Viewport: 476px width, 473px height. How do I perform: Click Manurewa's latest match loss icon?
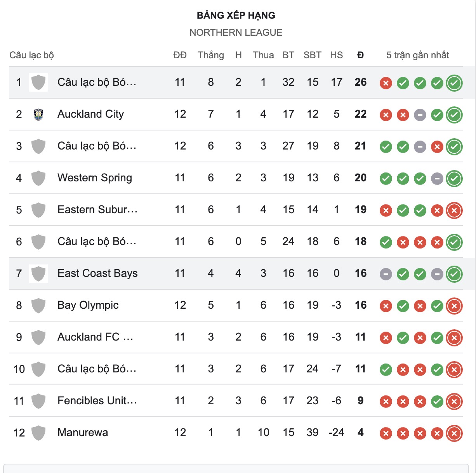[x=454, y=433]
